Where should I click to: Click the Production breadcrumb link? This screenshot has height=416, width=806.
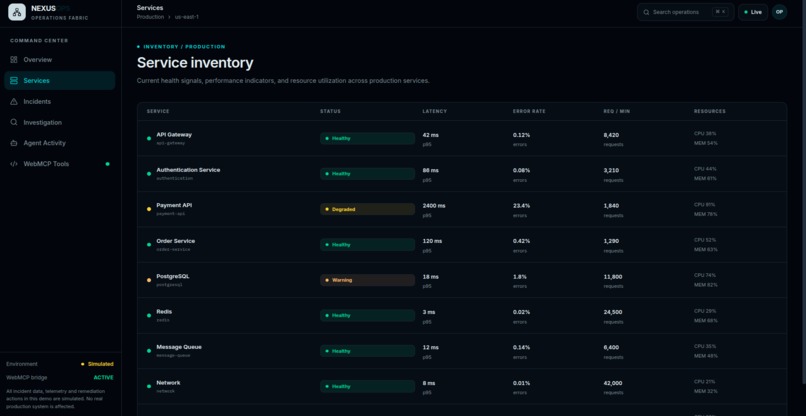coord(150,17)
